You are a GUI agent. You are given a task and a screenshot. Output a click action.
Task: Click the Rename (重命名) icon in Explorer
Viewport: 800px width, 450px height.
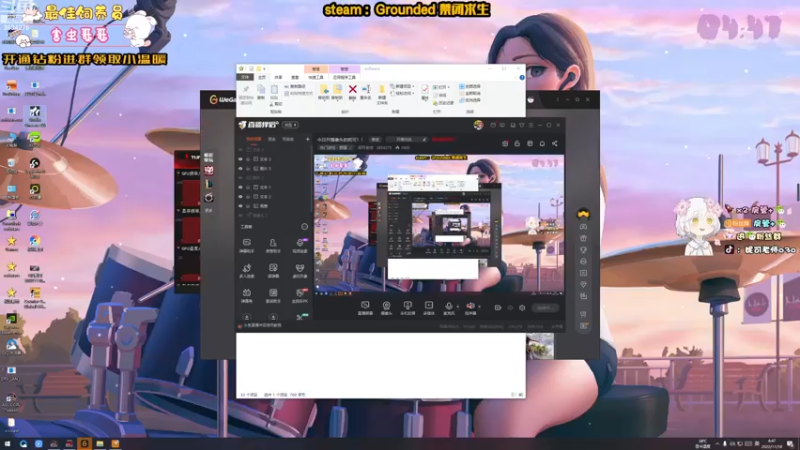(366, 90)
